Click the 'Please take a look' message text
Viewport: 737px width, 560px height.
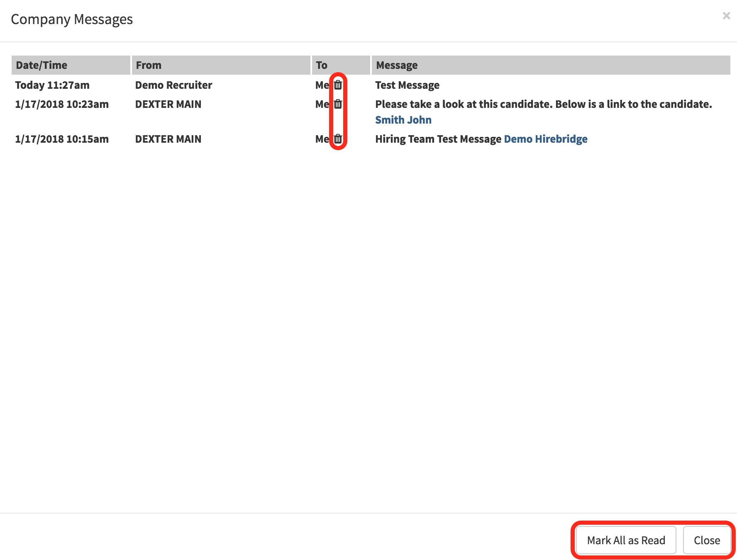(543, 104)
